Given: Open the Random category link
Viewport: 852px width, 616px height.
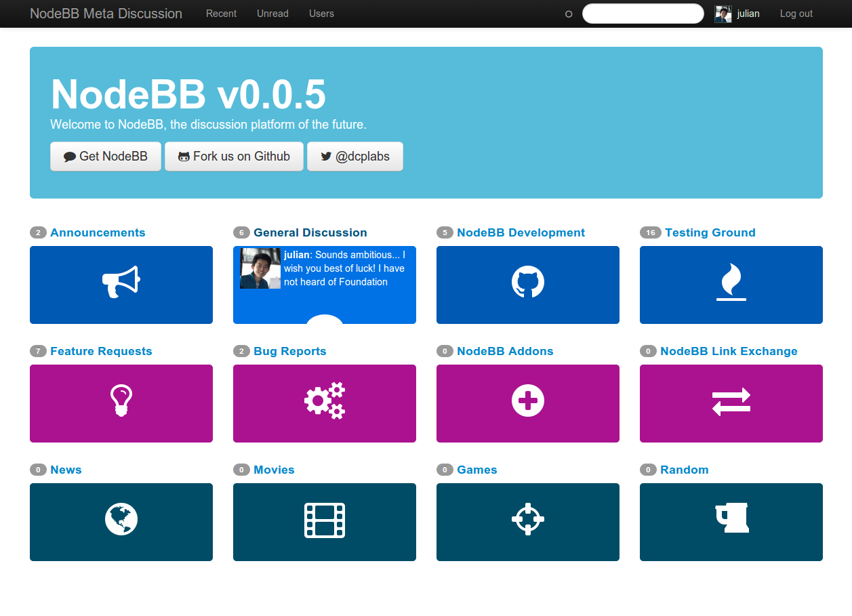Looking at the screenshot, I should click(x=685, y=470).
